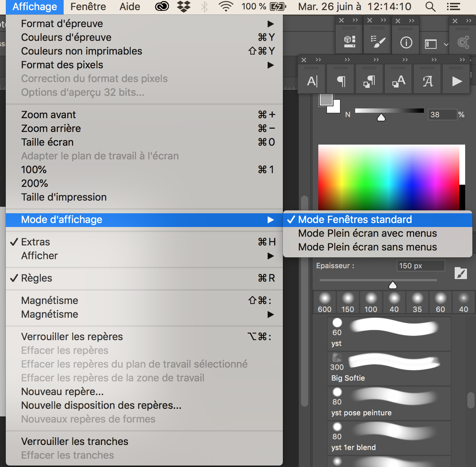
Task: Open the Info panel icon
Action: tap(406, 43)
